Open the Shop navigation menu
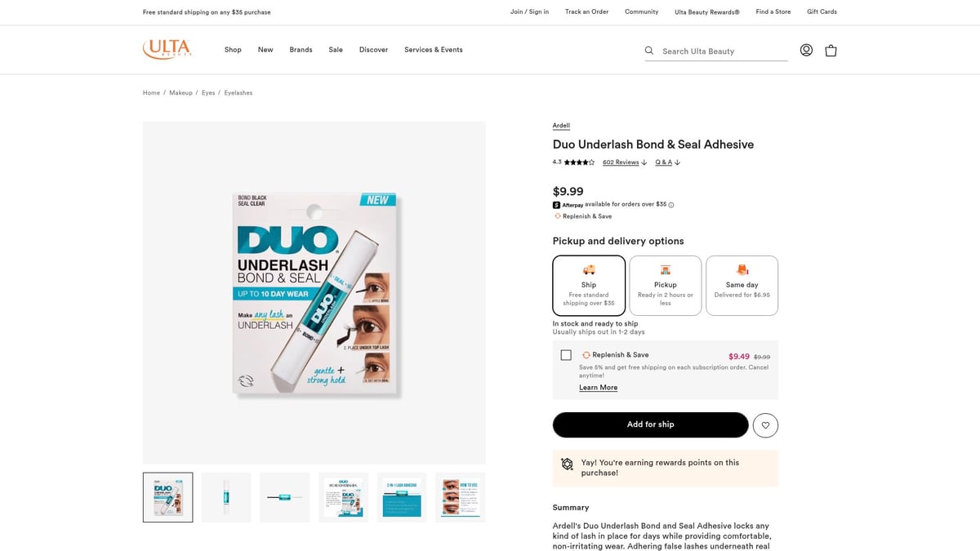 tap(233, 50)
